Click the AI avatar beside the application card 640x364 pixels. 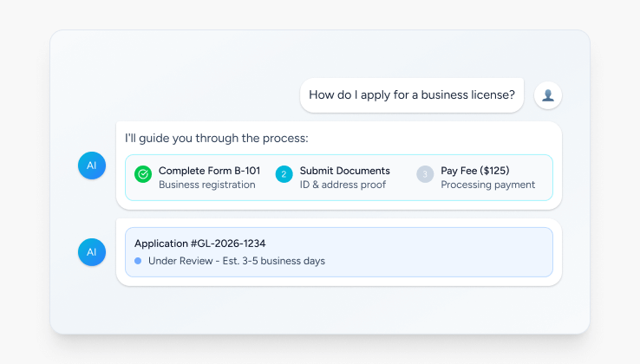92,252
